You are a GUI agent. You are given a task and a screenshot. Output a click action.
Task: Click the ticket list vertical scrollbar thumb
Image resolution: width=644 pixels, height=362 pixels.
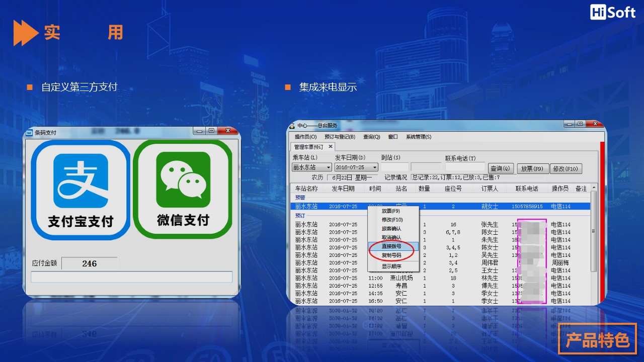pos(594,231)
